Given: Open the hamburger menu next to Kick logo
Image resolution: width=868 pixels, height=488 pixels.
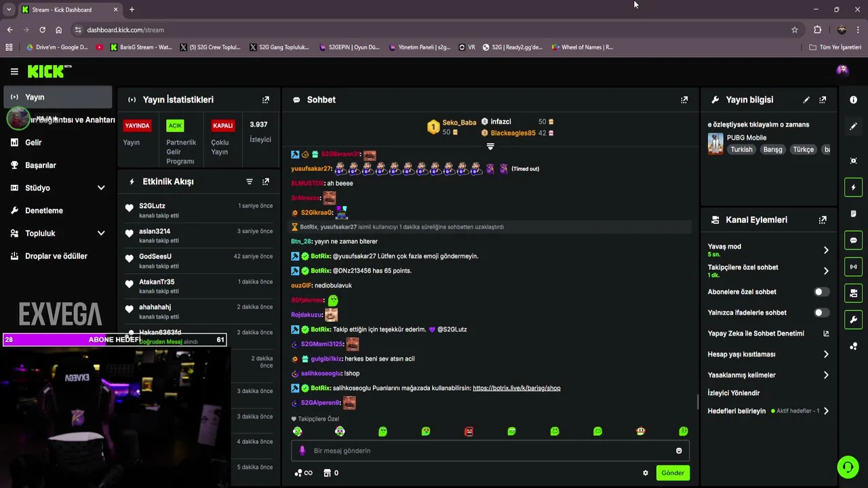Looking at the screenshot, I should click(x=14, y=71).
